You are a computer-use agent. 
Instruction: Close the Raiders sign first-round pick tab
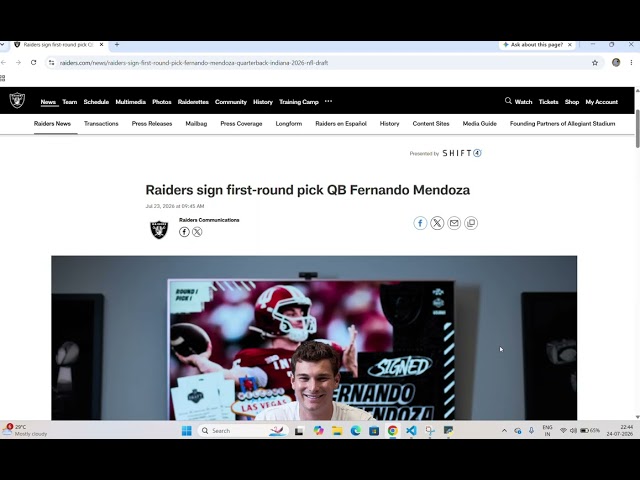click(102, 44)
